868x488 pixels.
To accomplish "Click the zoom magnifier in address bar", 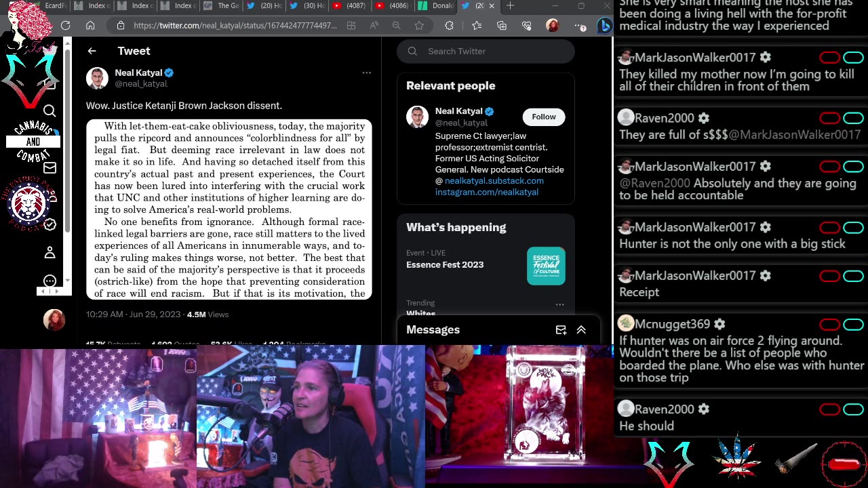I will [x=397, y=26].
